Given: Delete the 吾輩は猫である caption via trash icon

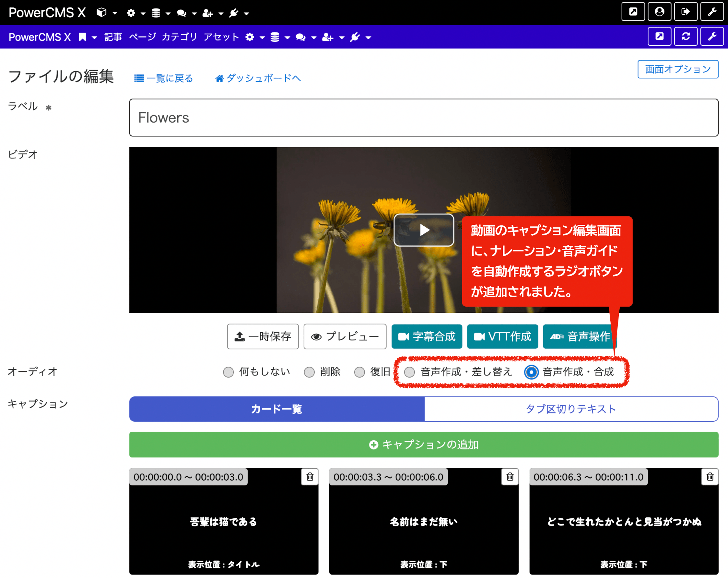Looking at the screenshot, I should [x=310, y=477].
